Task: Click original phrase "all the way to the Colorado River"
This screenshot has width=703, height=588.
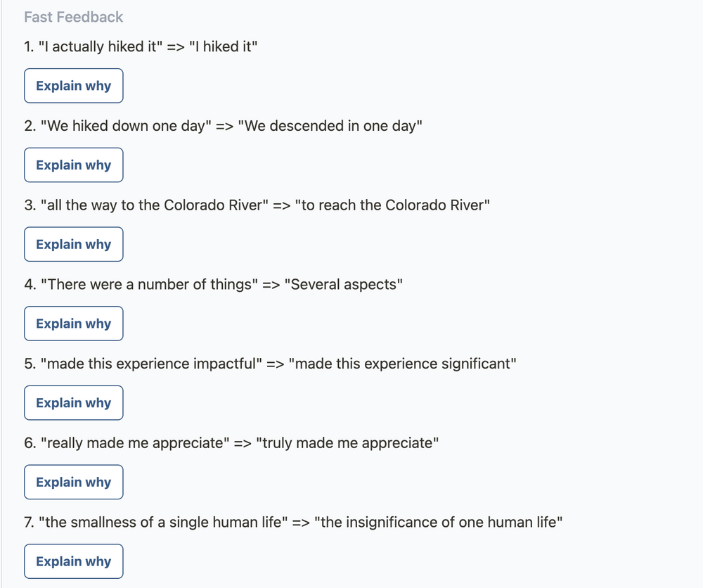Action: [155, 205]
